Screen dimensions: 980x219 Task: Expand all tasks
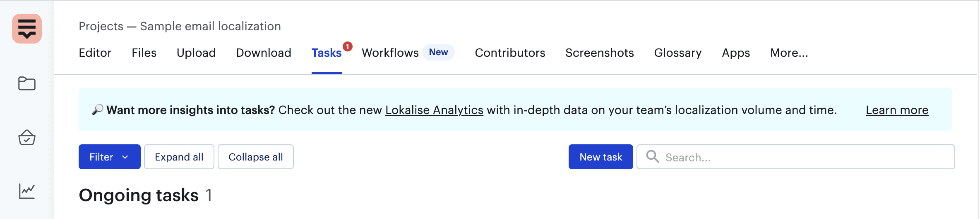(x=179, y=157)
